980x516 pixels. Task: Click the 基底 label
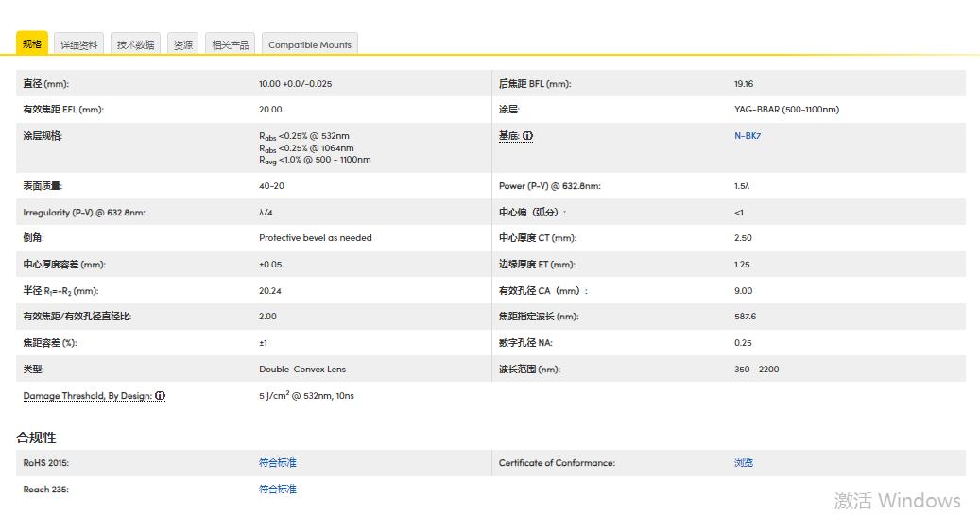click(x=509, y=135)
